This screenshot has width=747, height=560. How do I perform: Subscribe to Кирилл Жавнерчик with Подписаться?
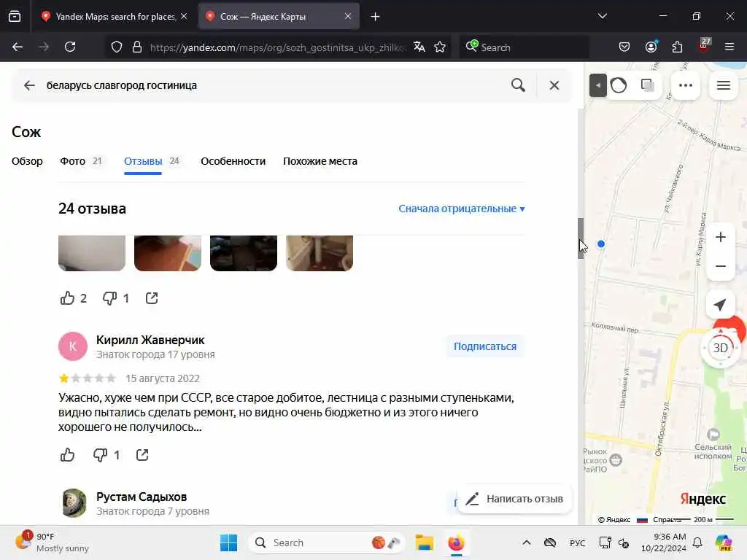485,346
